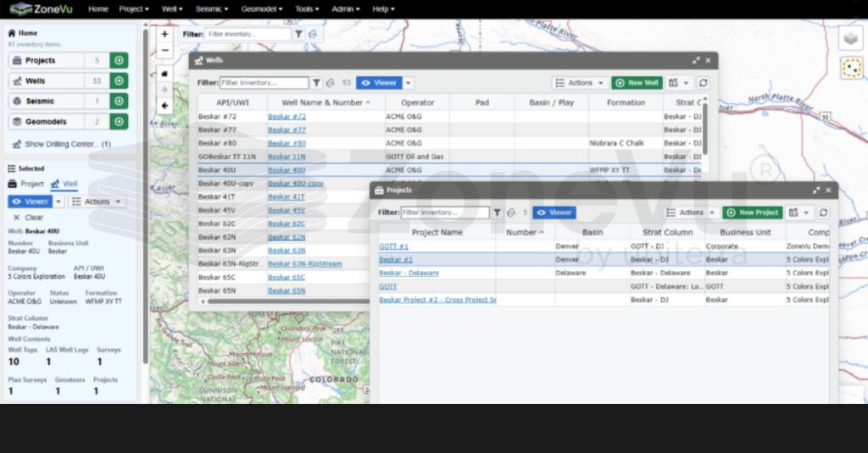Focus Filter inventory field in Projects window
This screenshot has width=868, height=453.
pos(445,213)
